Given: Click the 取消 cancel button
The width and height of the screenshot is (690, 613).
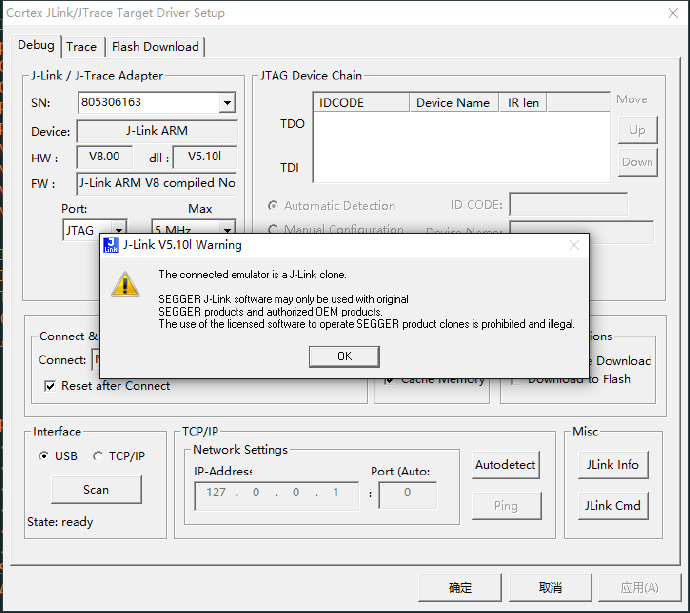Looking at the screenshot, I should 550,587.
